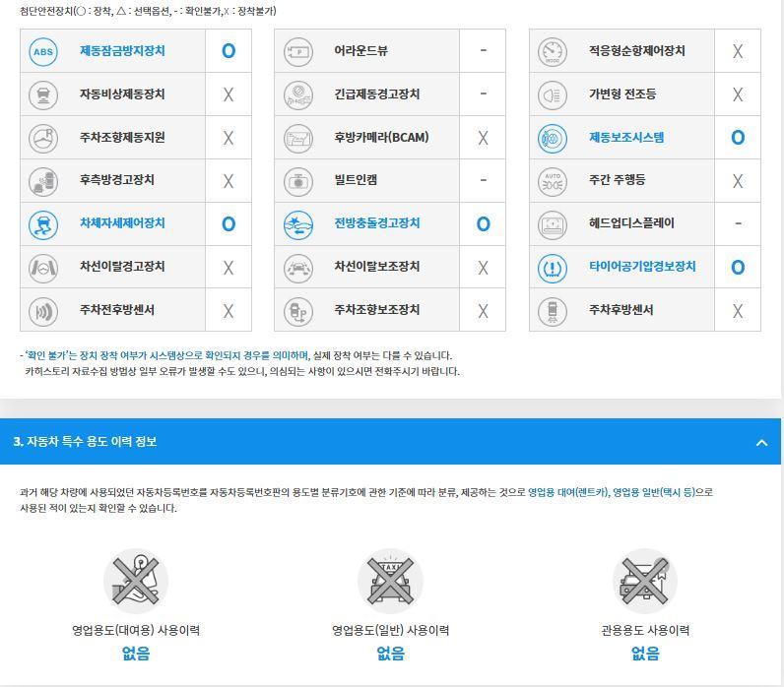Click the 자동차 특수 용도 이력 정보 header
The height and width of the screenshot is (687, 784).
tap(85, 442)
